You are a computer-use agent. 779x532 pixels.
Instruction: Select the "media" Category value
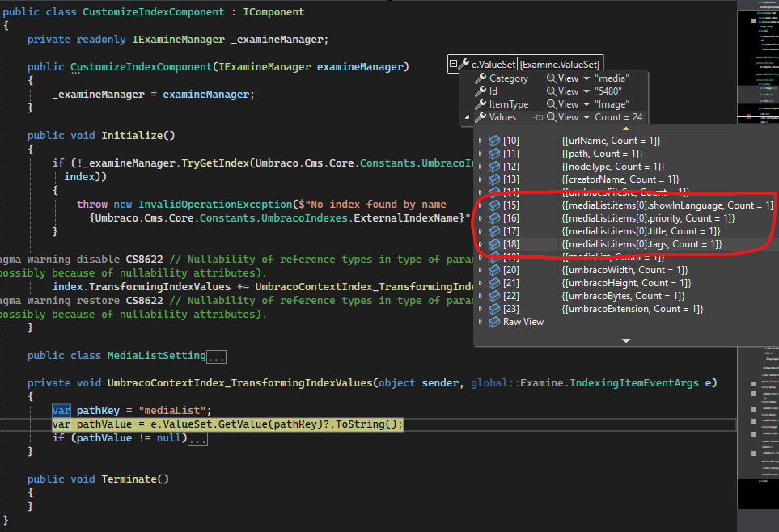(612, 78)
